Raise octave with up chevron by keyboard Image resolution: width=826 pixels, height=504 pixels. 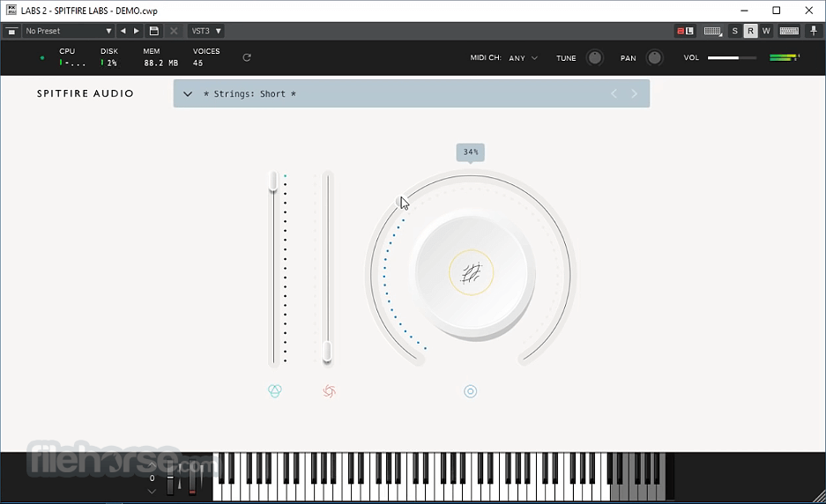click(x=152, y=465)
